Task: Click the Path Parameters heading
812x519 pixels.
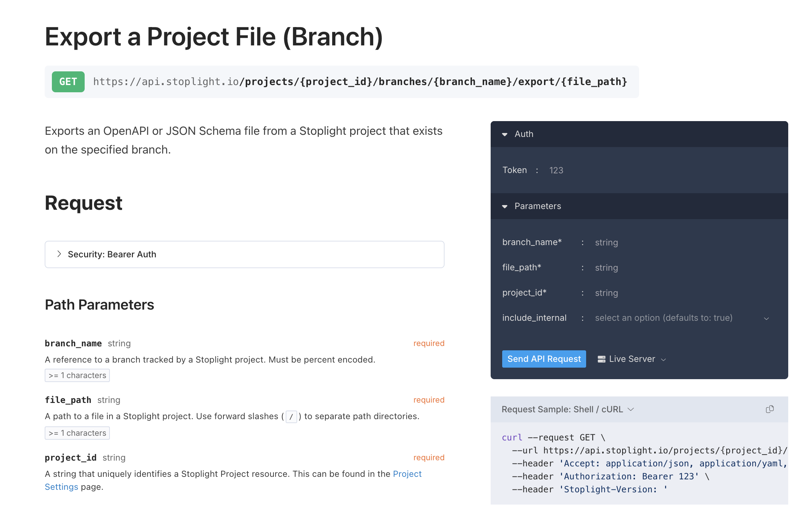Action: tap(99, 305)
